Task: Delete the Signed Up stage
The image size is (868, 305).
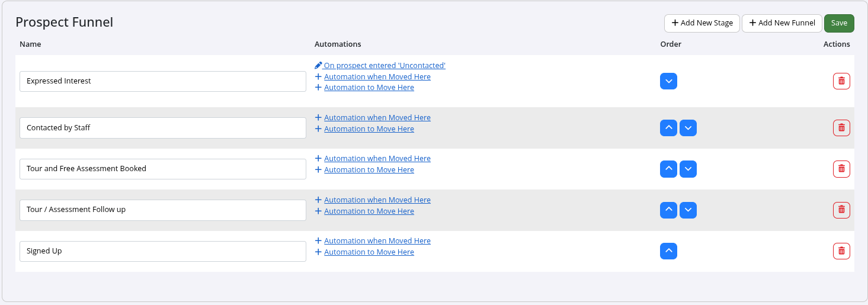Action: click(841, 251)
